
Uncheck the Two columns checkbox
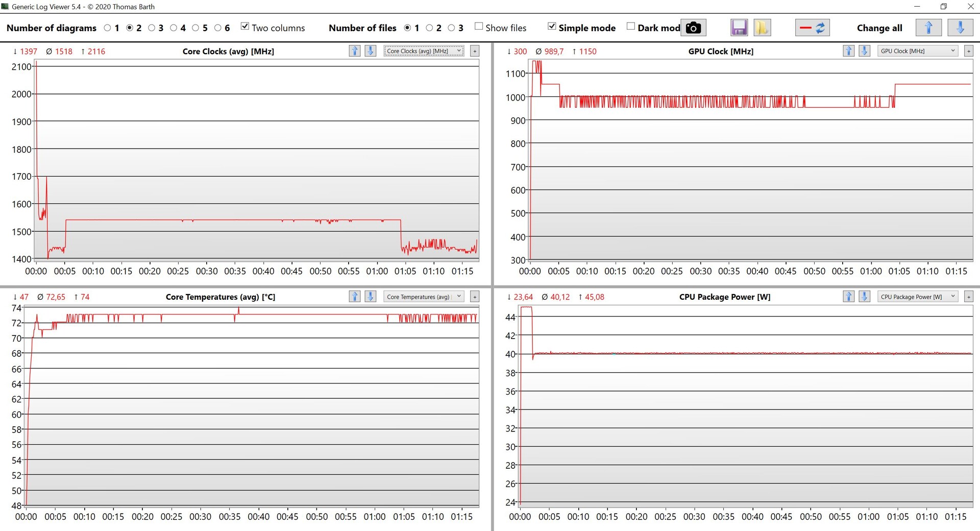tap(245, 27)
